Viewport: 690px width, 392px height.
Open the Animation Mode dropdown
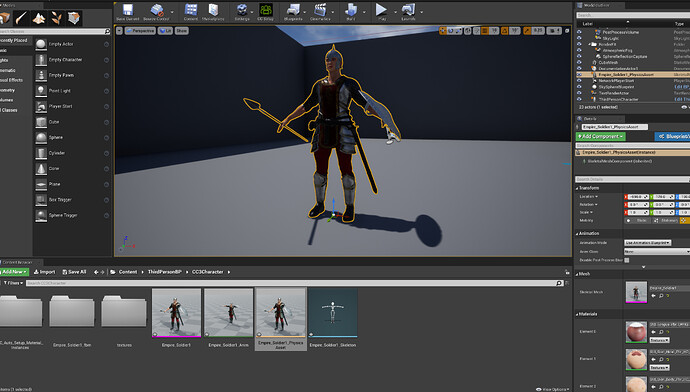647,242
